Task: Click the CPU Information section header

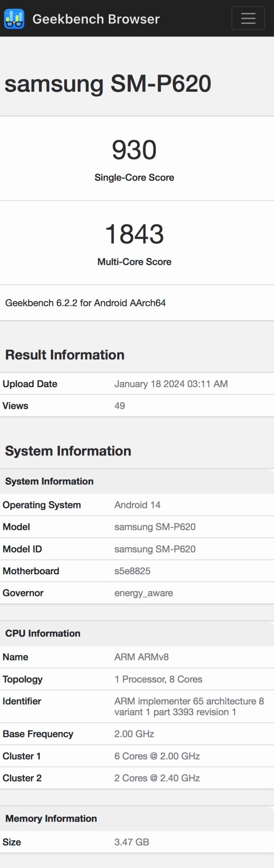Action: pos(43,633)
